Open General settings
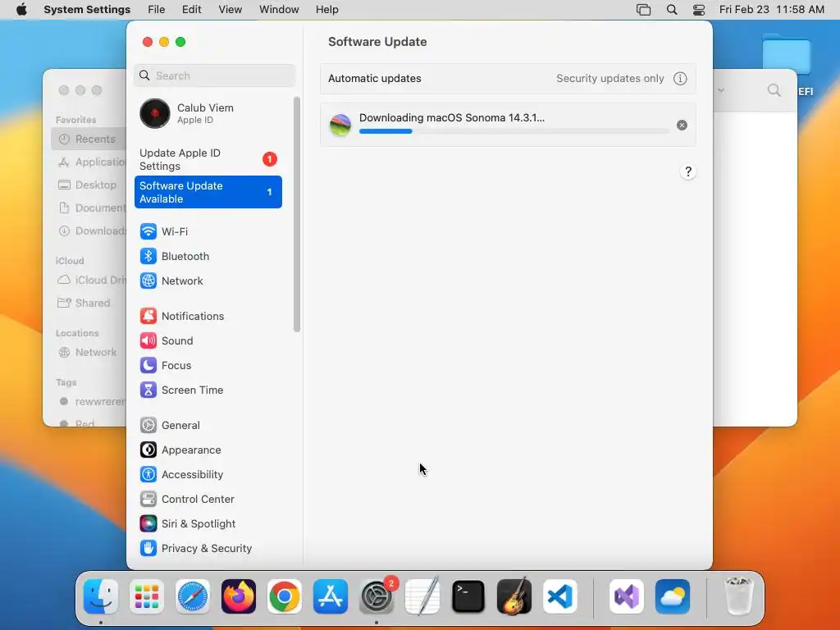 click(x=208, y=426)
